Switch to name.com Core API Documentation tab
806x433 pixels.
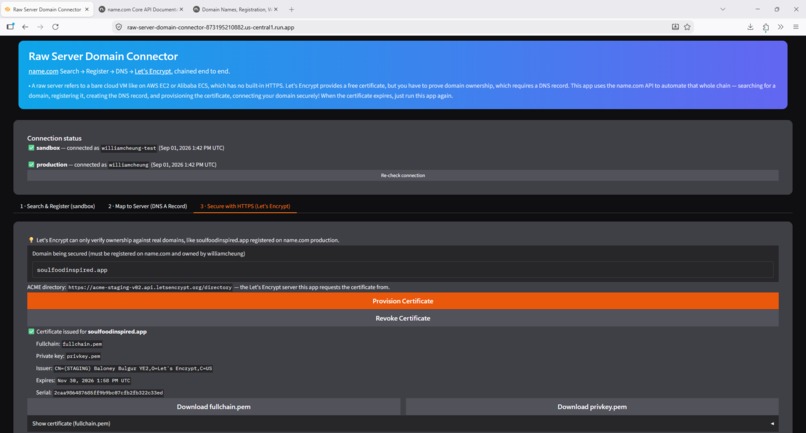point(141,9)
